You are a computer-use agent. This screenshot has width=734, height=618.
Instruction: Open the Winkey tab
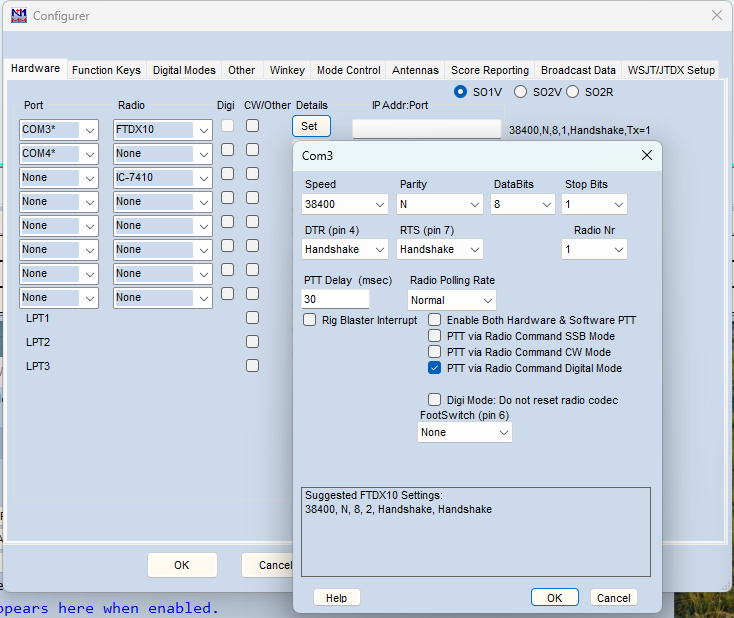(287, 70)
